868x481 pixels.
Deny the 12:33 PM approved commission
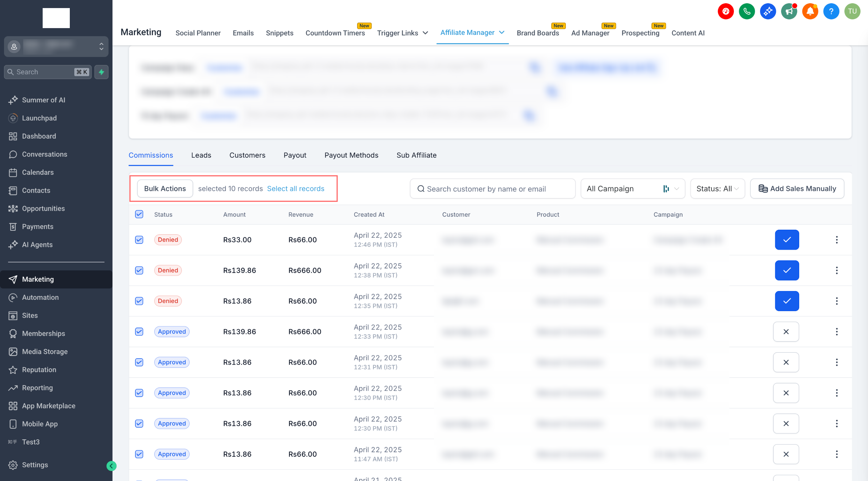(x=786, y=332)
